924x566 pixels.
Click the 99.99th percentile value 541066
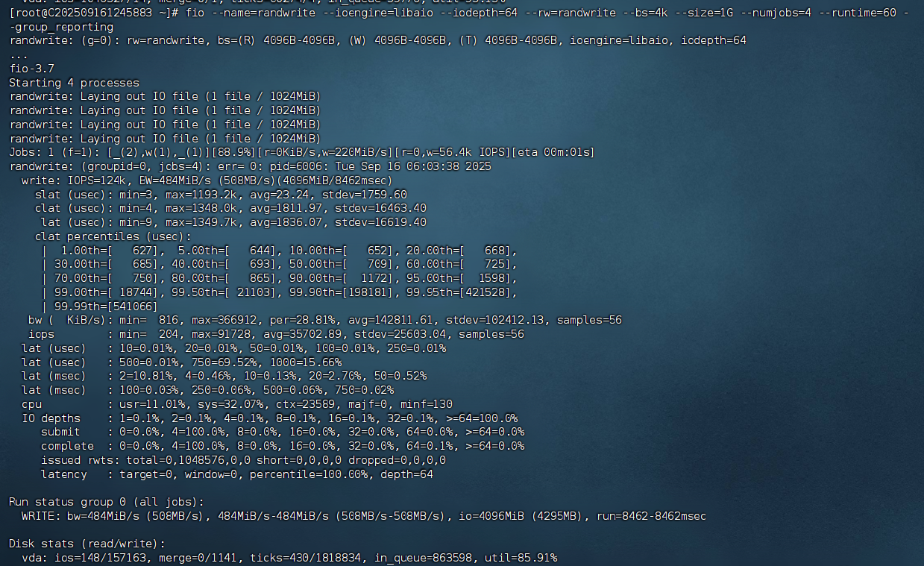127,306
